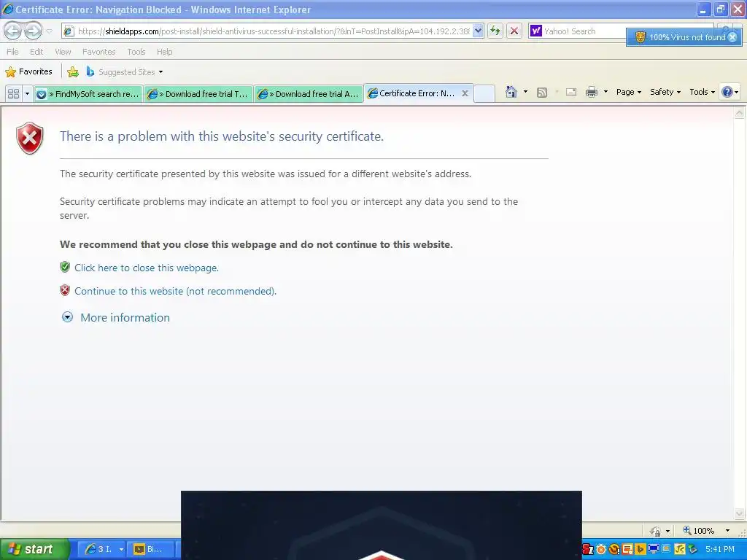Click 'Continue to this website (not recommended)' link

pyautogui.click(x=175, y=291)
